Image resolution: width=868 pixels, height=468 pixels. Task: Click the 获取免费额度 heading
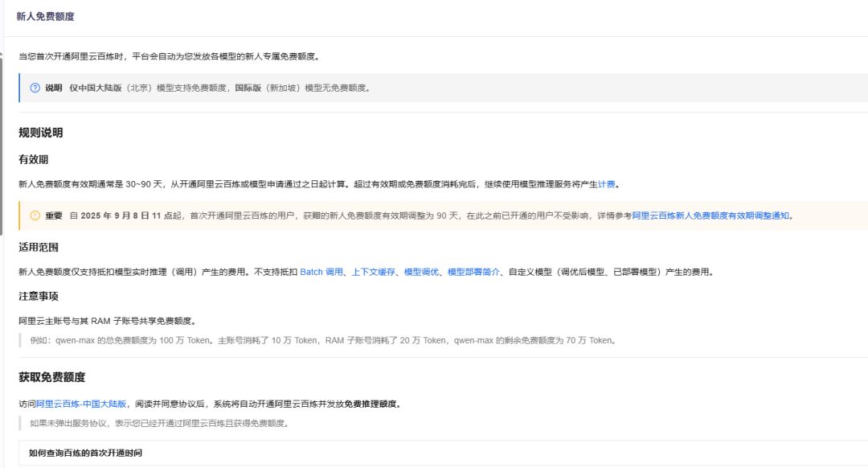(x=52, y=377)
